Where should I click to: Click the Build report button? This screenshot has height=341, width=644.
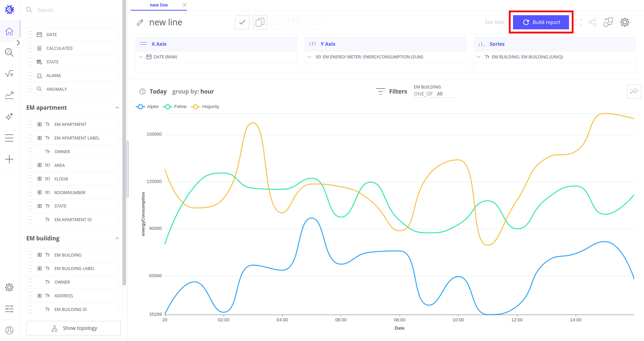pos(541,22)
